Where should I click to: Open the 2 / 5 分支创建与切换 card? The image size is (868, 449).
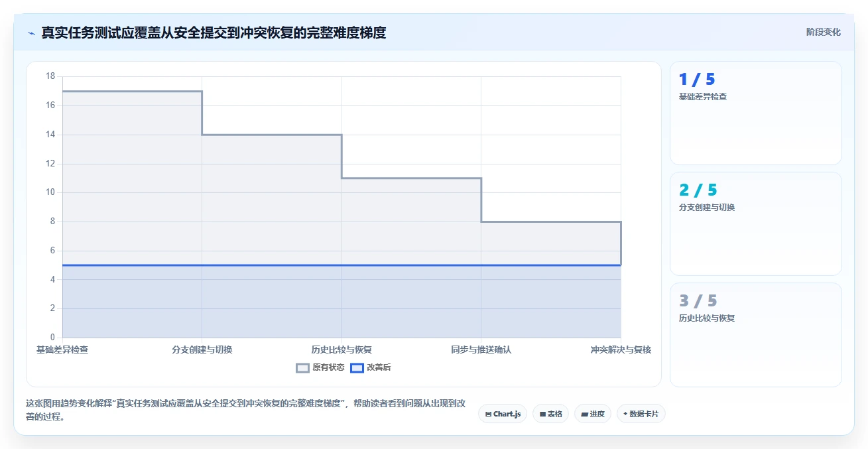point(755,224)
